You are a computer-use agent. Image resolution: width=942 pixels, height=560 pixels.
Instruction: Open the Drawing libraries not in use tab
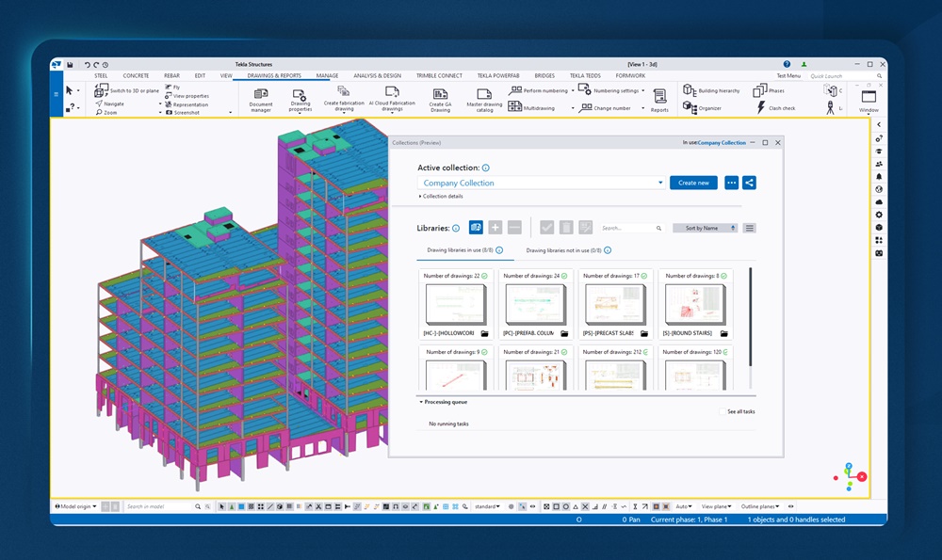563,250
